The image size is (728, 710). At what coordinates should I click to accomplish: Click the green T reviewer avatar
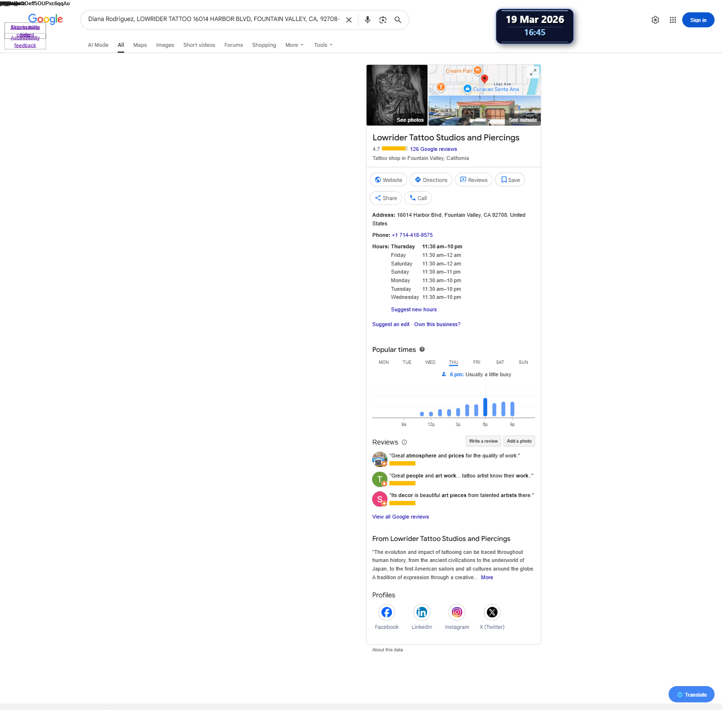coord(380,479)
